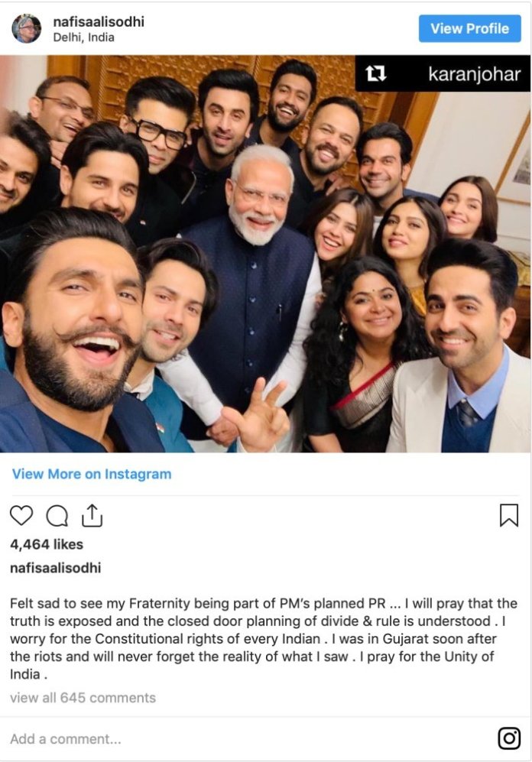This screenshot has width=532, height=762.
Task: Open the View More on Instagram link
Action: tap(92, 474)
